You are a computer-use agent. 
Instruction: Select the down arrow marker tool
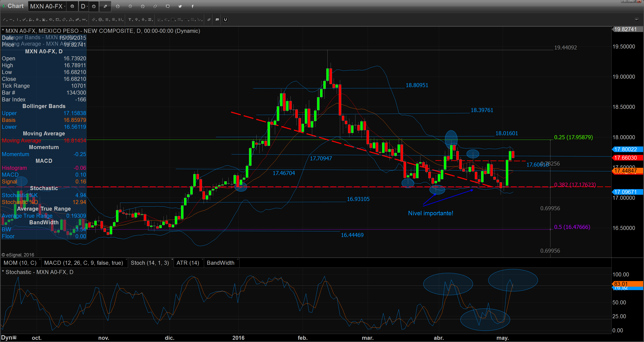pyautogui.click(x=143, y=20)
